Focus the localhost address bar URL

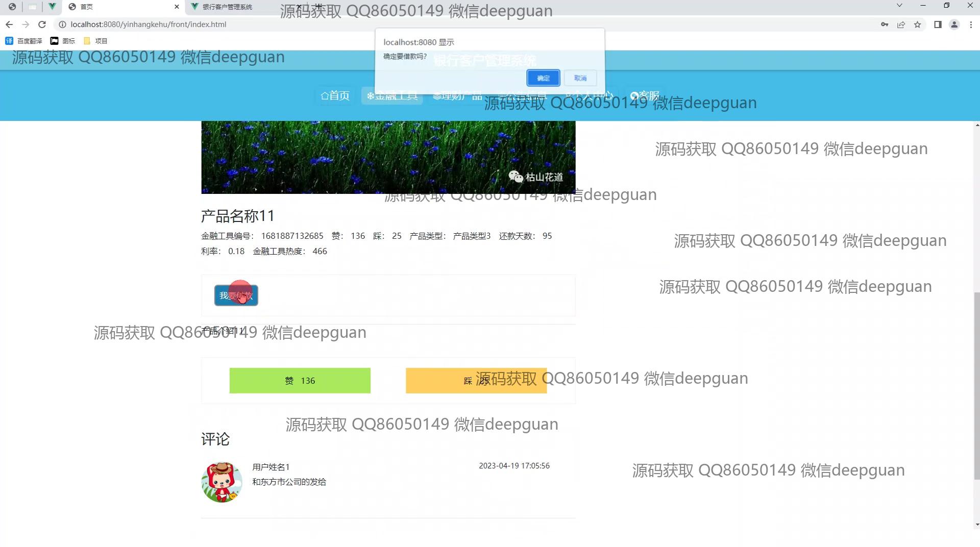(148, 24)
